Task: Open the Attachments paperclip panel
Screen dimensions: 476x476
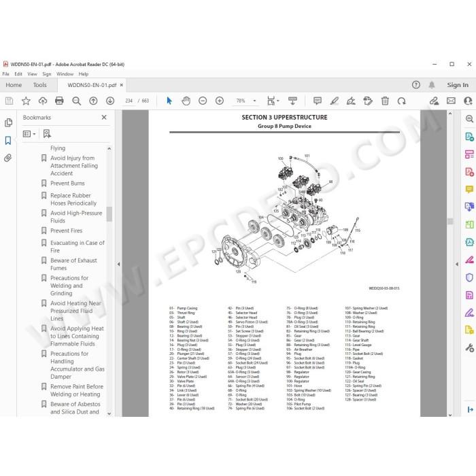Action: coord(8,158)
